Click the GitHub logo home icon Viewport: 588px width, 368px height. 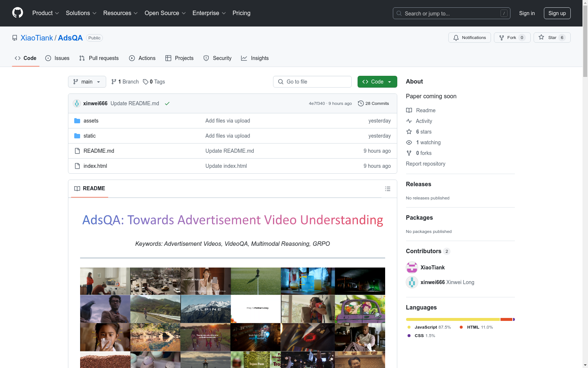coord(18,13)
